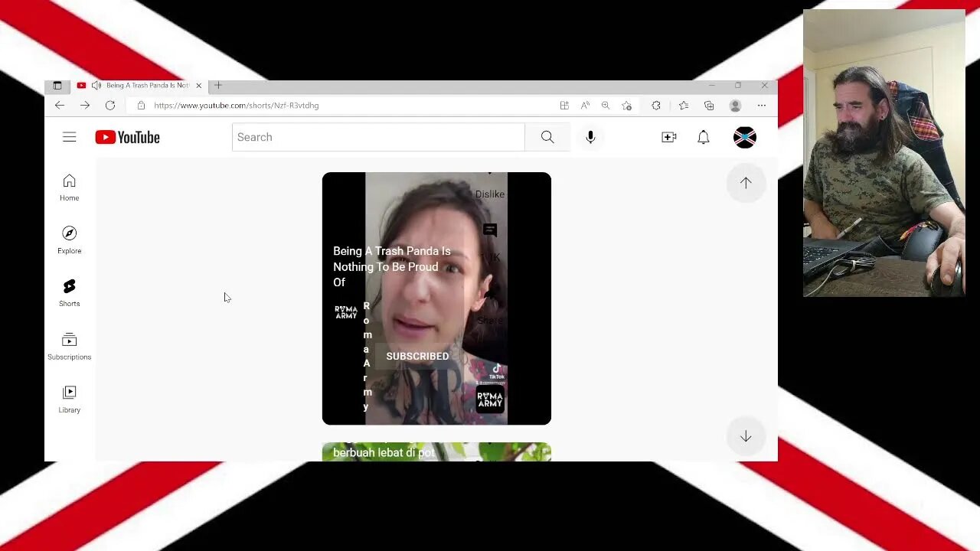Open the YouTube hamburger guide menu

[x=70, y=137]
